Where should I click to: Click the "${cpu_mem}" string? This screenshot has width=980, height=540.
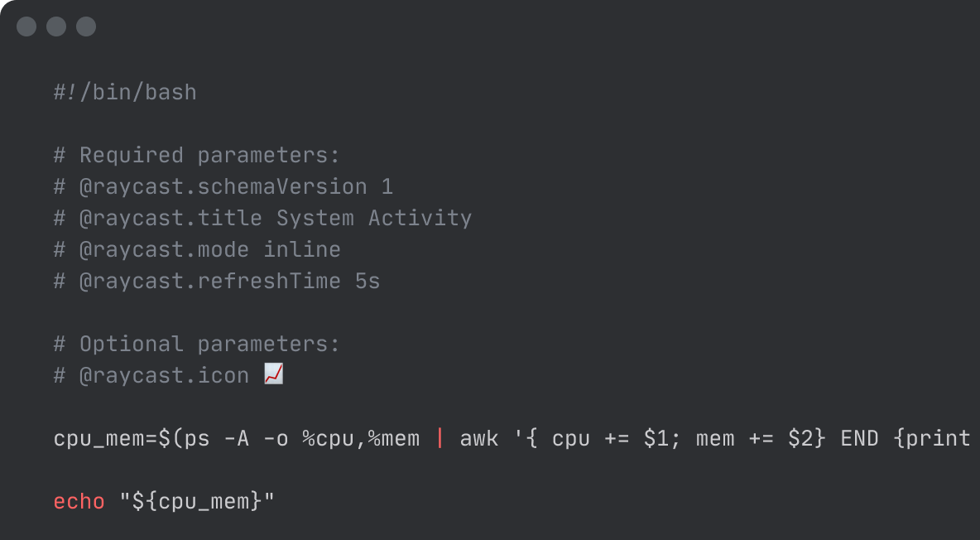[x=197, y=501]
